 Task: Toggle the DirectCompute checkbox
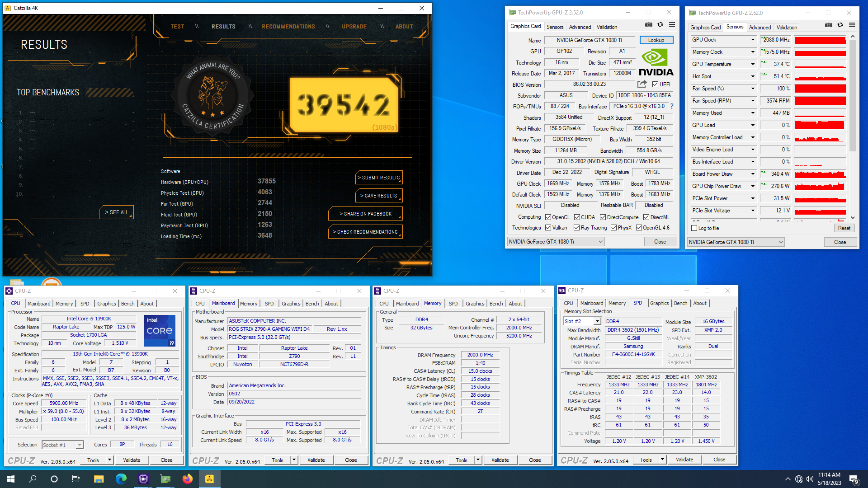(x=603, y=217)
